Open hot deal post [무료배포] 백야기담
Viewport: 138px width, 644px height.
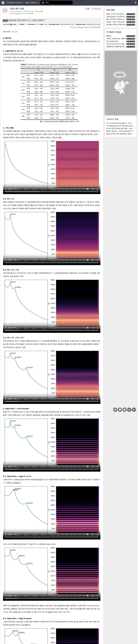pyautogui.click(x=116, y=24)
